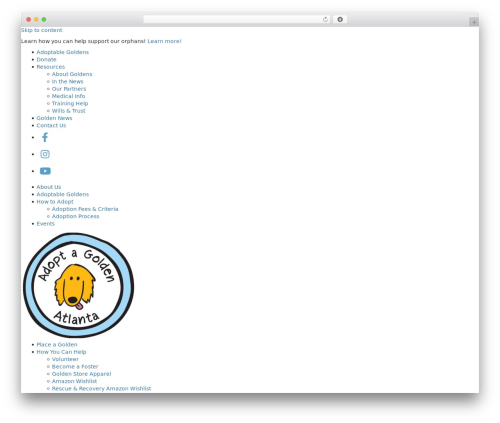Open Adoptable Goldens below About Us
Viewport: 500px width, 423px height.
coord(63,194)
